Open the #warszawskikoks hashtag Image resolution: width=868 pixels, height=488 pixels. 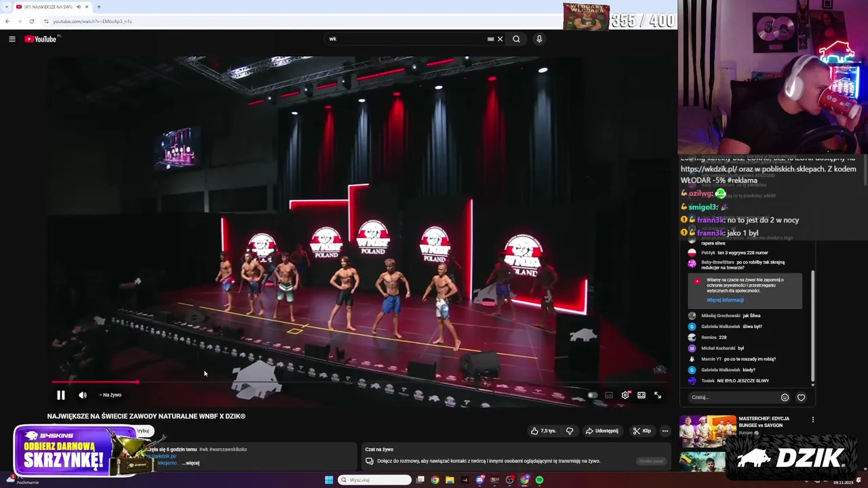pyautogui.click(x=229, y=449)
